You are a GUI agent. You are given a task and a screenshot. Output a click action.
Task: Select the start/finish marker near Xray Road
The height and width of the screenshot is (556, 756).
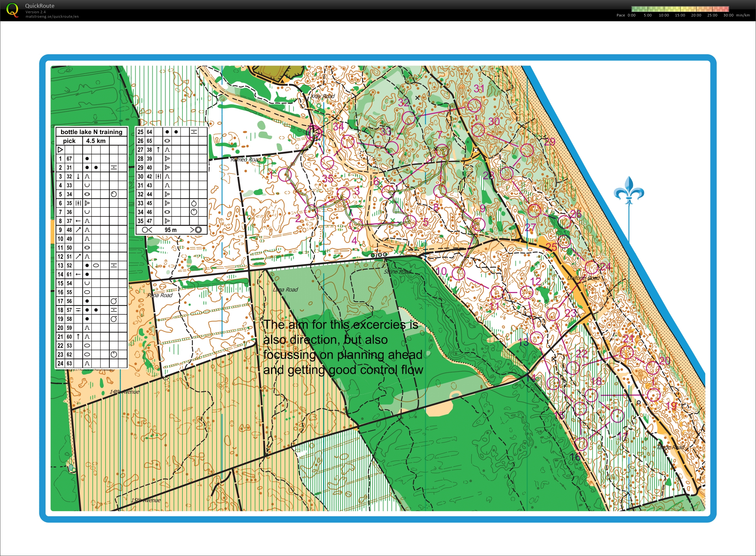coord(314,132)
